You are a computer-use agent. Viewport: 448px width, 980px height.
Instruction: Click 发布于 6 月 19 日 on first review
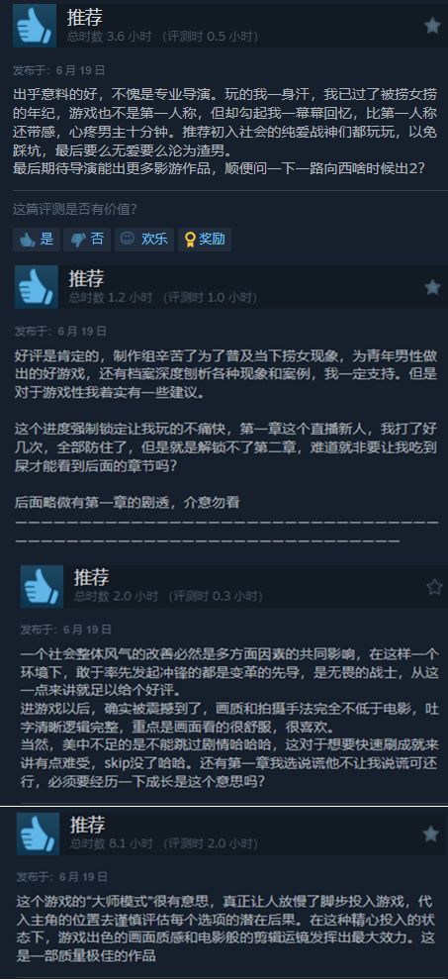click(x=59, y=69)
